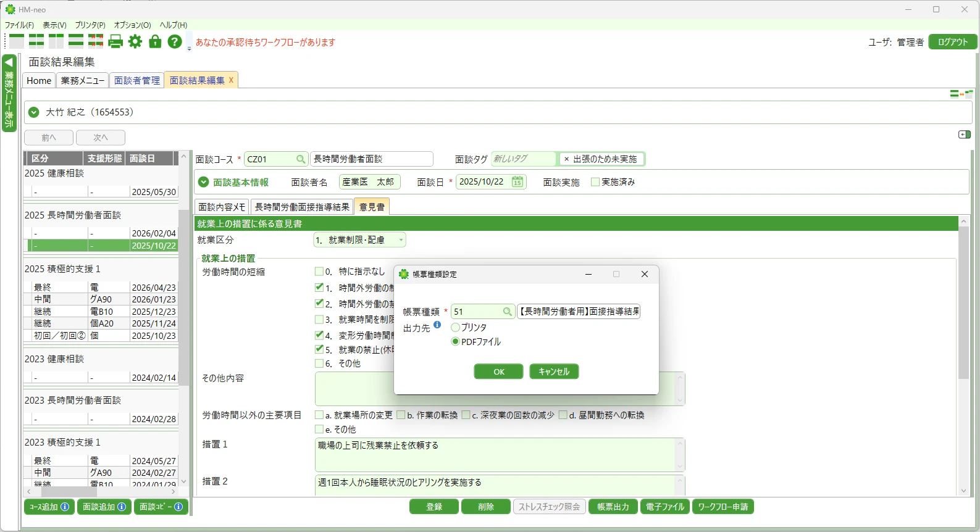Click the printer icon in the toolbar
The height and width of the screenshot is (532, 980).
click(115, 41)
